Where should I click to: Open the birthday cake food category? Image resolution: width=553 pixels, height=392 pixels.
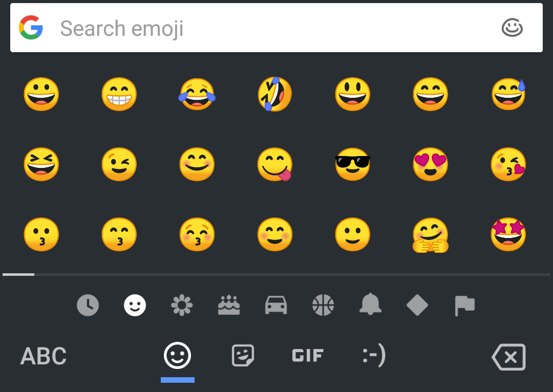click(229, 306)
